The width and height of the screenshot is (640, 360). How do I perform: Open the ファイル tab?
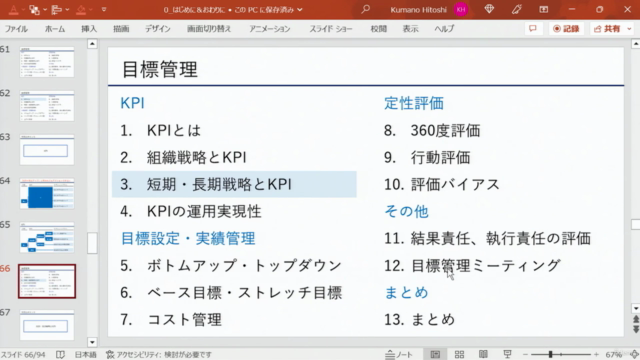(16, 29)
